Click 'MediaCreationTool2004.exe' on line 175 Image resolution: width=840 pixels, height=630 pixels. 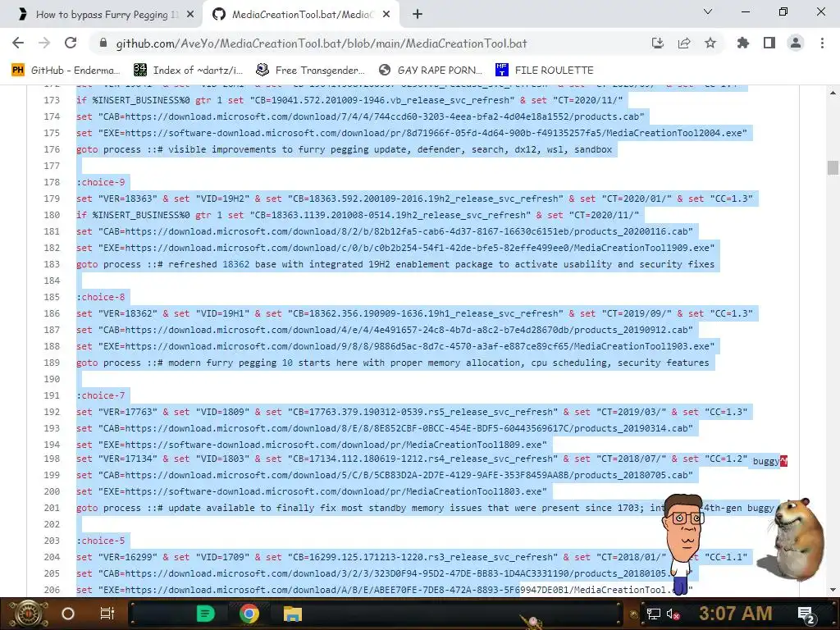tap(674, 133)
